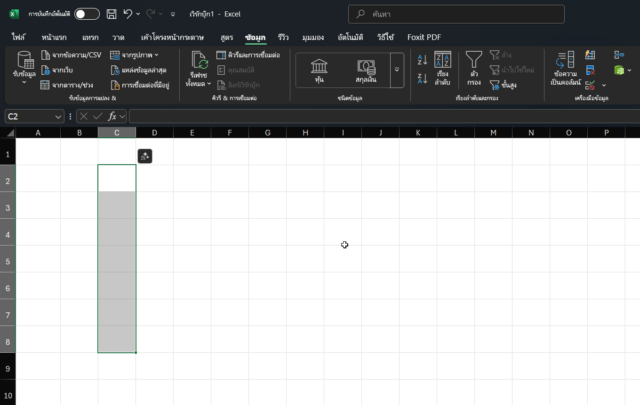
Task: Click the Remove Duplicates icon
Action: tap(590, 70)
